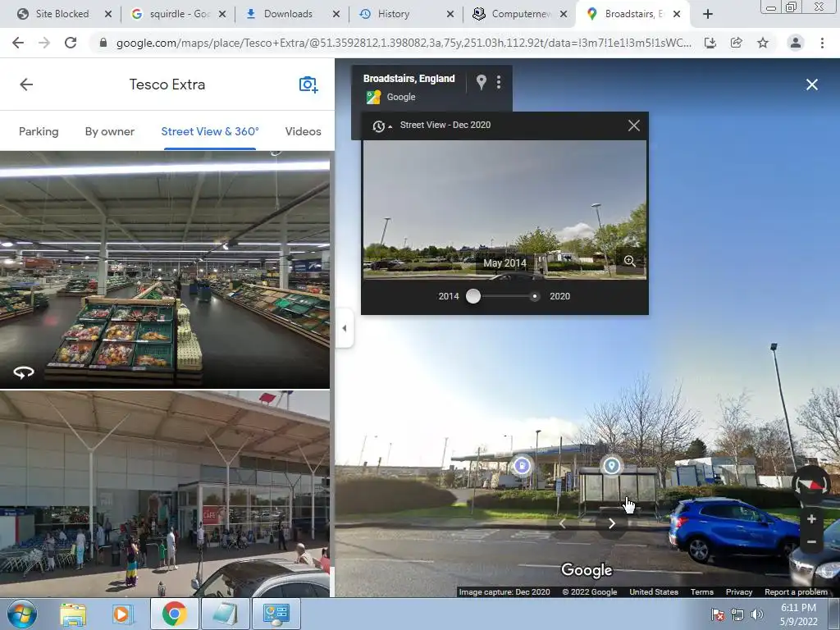Click the compass to reset orientation
840x630 pixels.
tap(811, 484)
